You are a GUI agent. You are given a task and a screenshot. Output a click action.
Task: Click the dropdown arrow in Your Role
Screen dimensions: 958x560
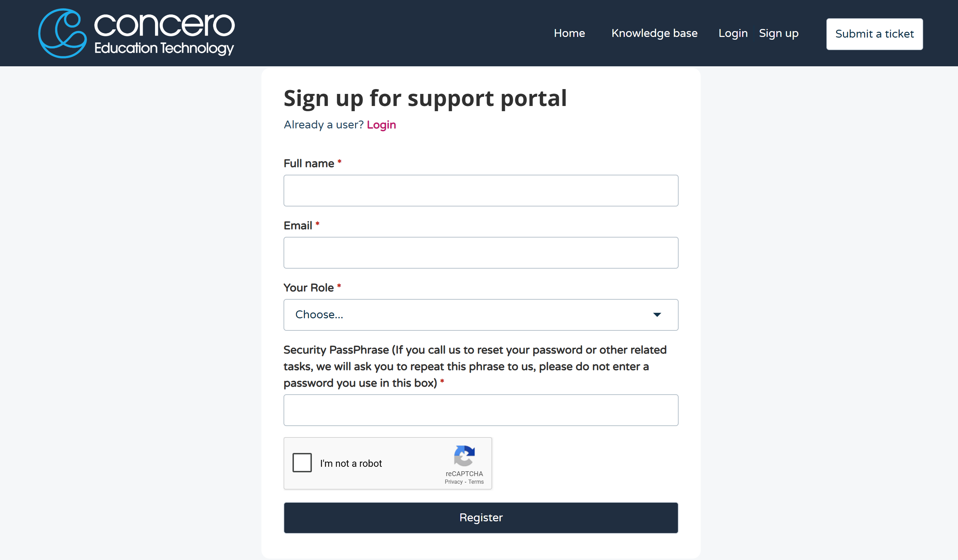point(657,315)
